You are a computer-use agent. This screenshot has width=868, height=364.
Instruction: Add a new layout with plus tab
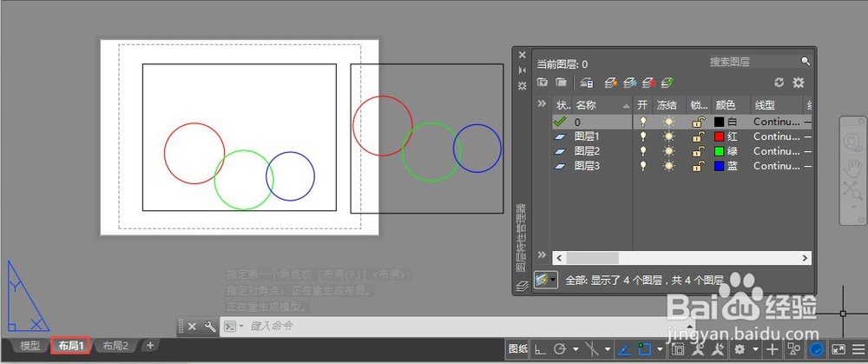pos(149,345)
